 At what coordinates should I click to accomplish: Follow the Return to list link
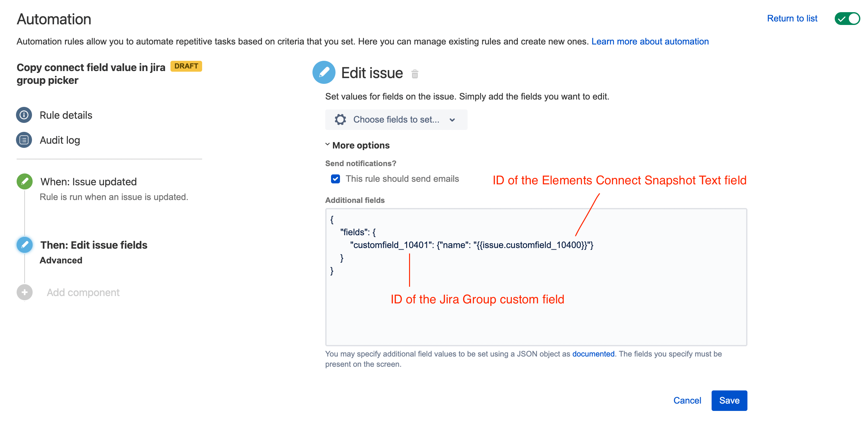[x=792, y=19]
